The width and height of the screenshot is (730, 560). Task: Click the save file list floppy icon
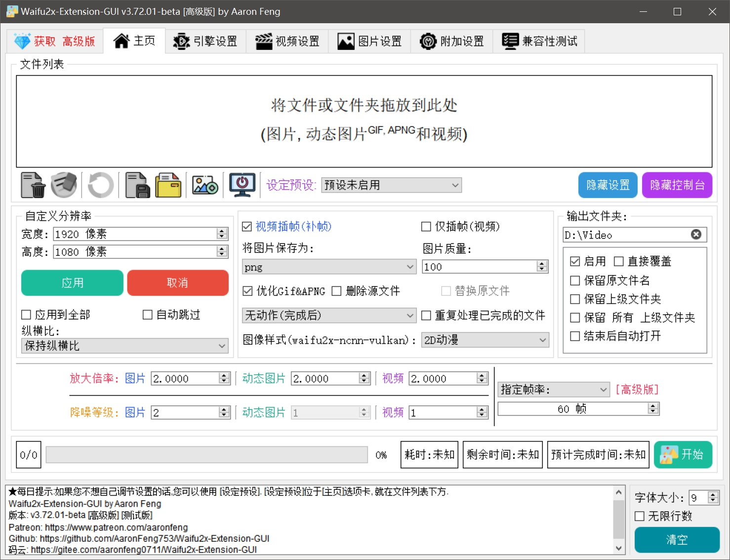tap(137, 185)
